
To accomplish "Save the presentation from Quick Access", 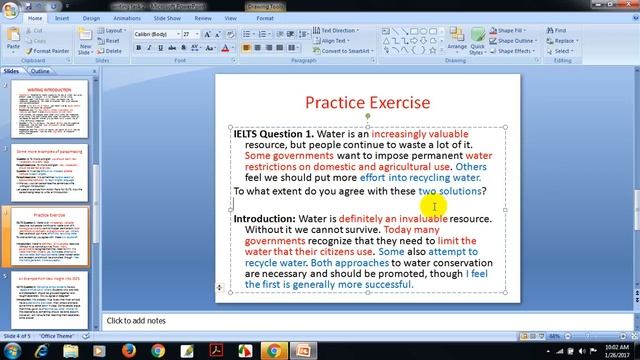I will (x=29, y=7).
